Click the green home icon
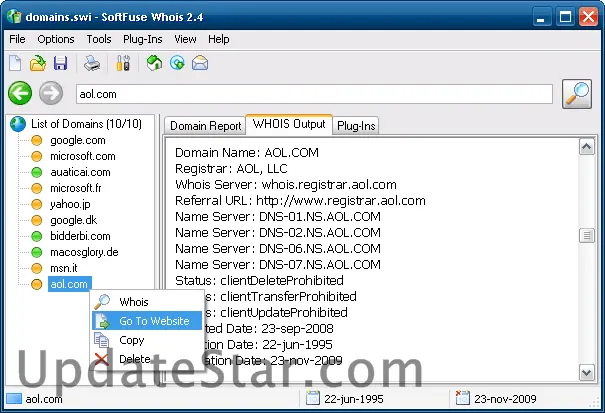Viewport: 605px width, 413px height. pyautogui.click(x=155, y=64)
